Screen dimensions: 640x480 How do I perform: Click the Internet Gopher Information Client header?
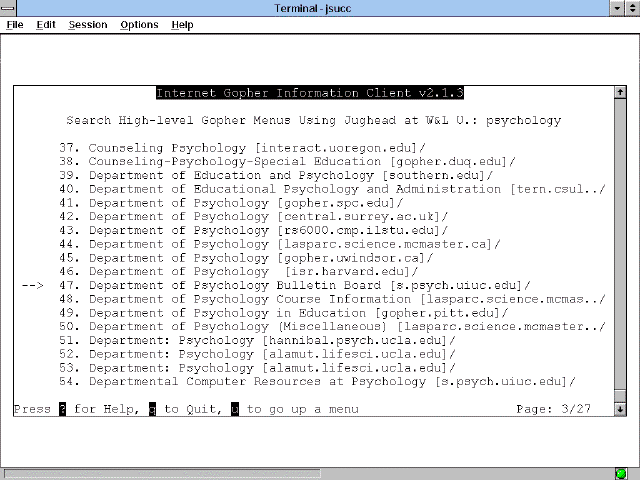pos(310,93)
